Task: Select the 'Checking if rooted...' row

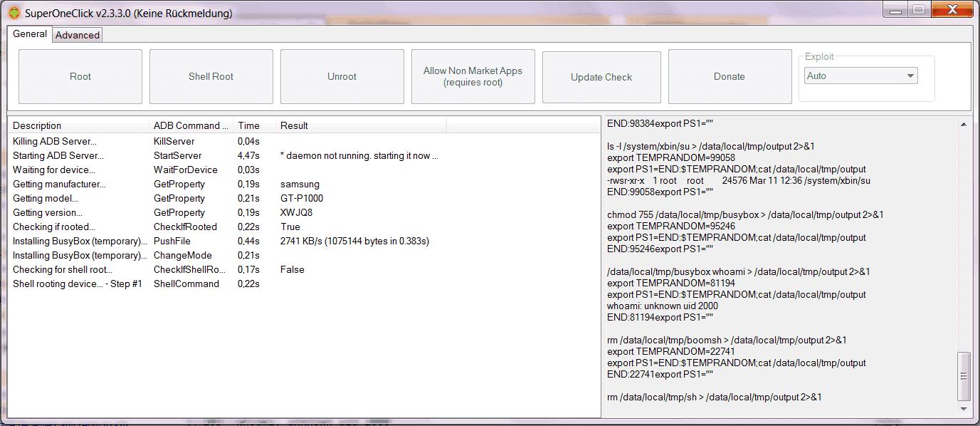Action: [x=304, y=227]
